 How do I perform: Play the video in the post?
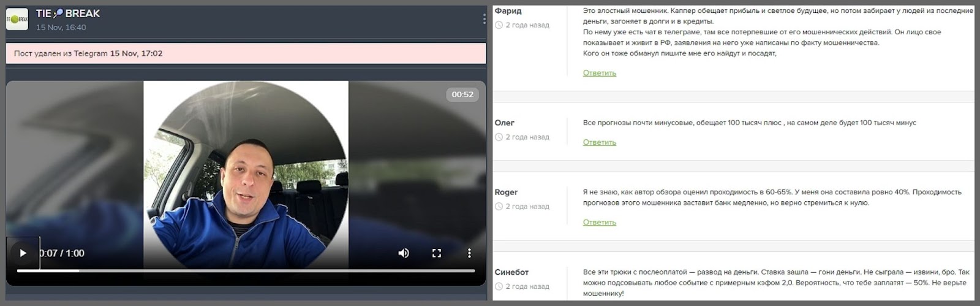coord(23,253)
